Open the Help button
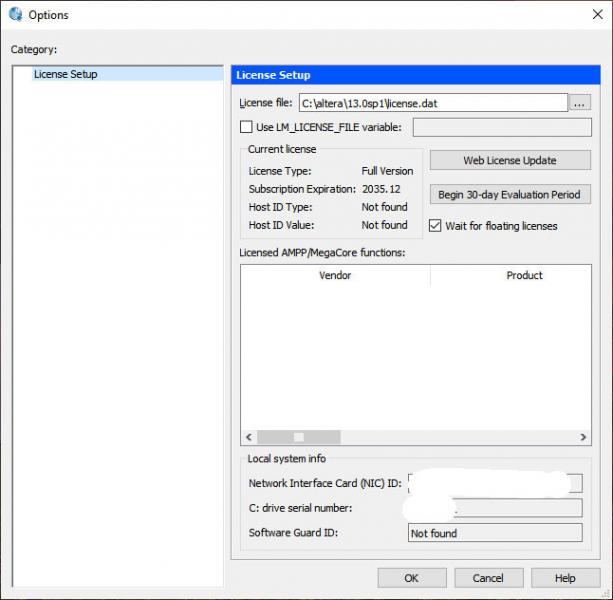 (x=565, y=578)
